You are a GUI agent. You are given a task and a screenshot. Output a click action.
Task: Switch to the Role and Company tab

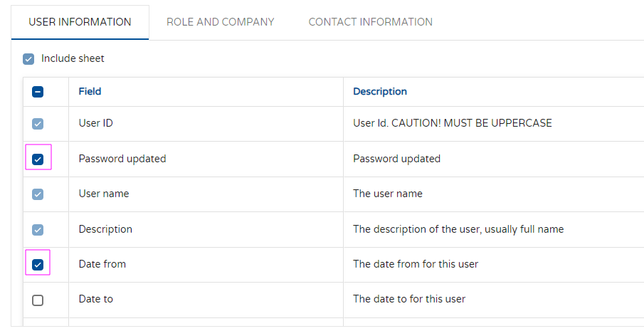pyautogui.click(x=220, y=22)
